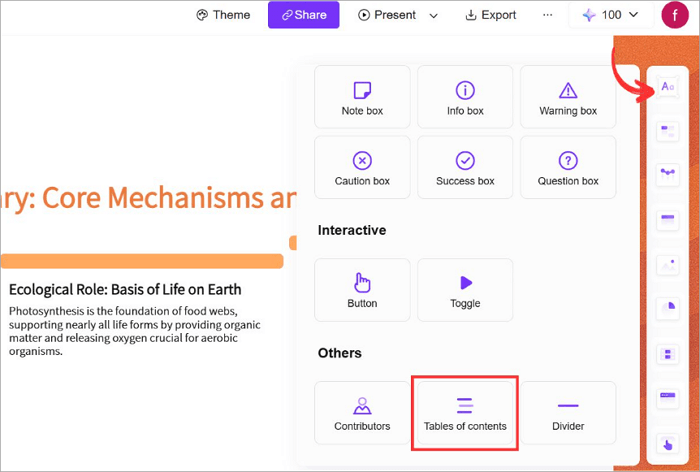
Task: Click the Photosynthesis paragraph text
Action: click(134, 331)
